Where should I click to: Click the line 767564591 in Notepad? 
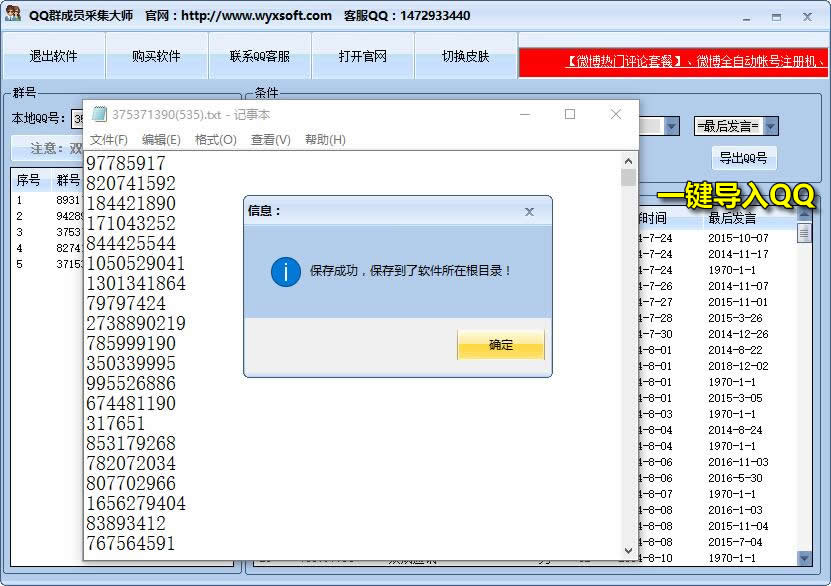[131, 543]
